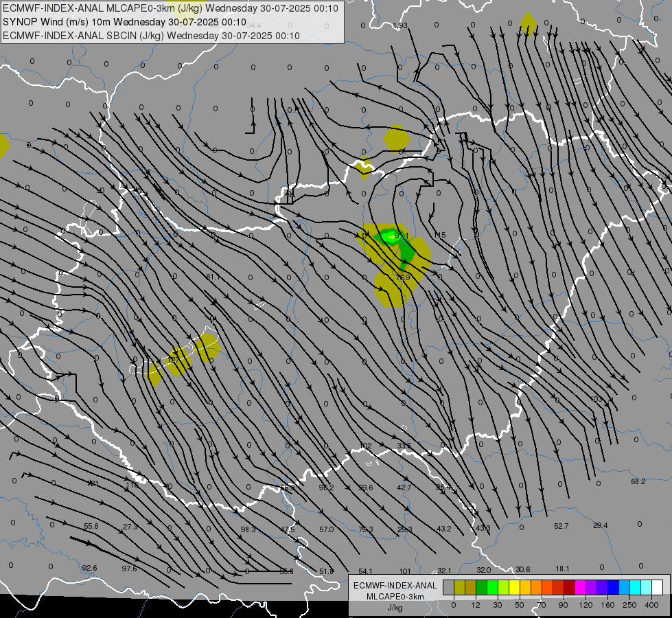Click the map value '29.4'
This screenshot has height=618, width=672.
[x=601, y=525]
